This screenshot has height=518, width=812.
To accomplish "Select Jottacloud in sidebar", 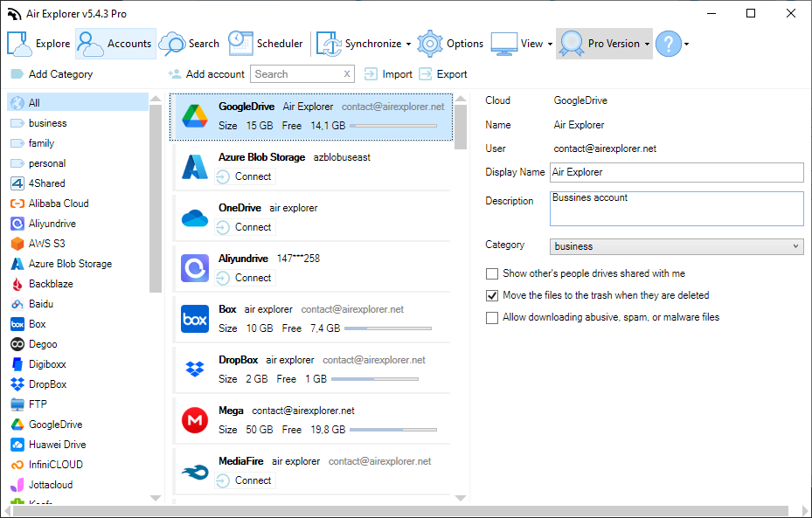I will (x=78, y=485).
